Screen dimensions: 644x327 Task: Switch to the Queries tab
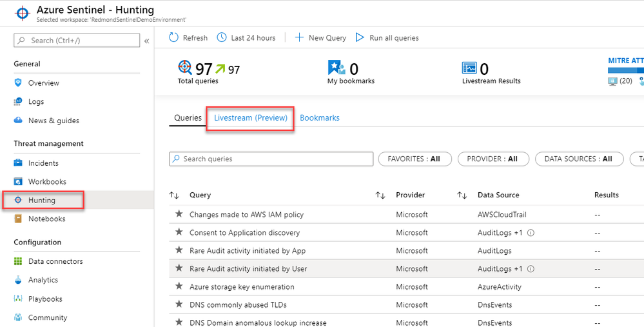pos(188,118)
